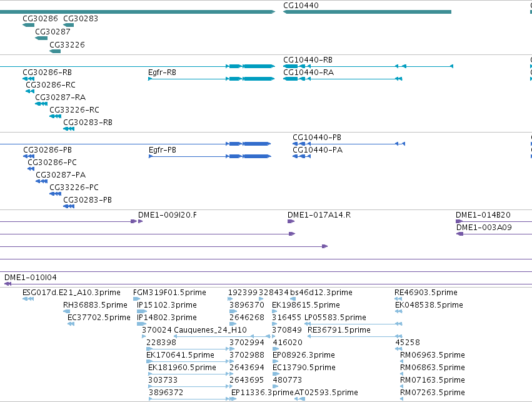
Task: Select the CG10440-RA transcript label
Action: click(x=308, y=73)
